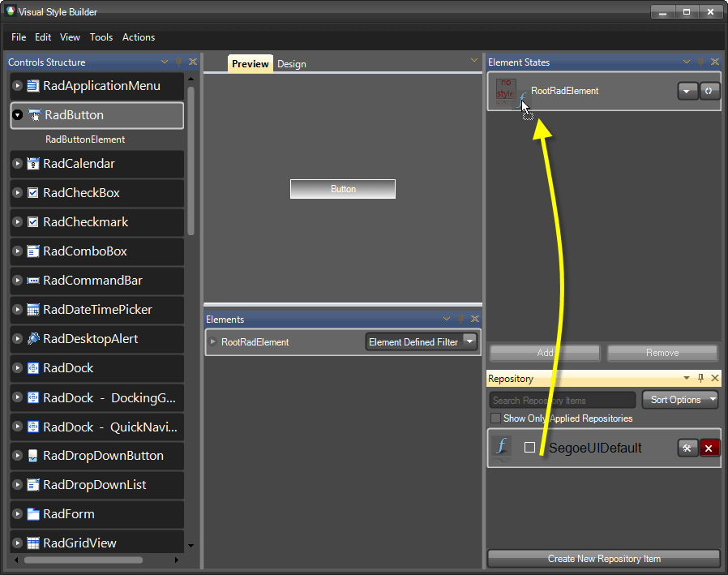
Task: Click the RadApplicationMenu control icon
Action: 33,86
